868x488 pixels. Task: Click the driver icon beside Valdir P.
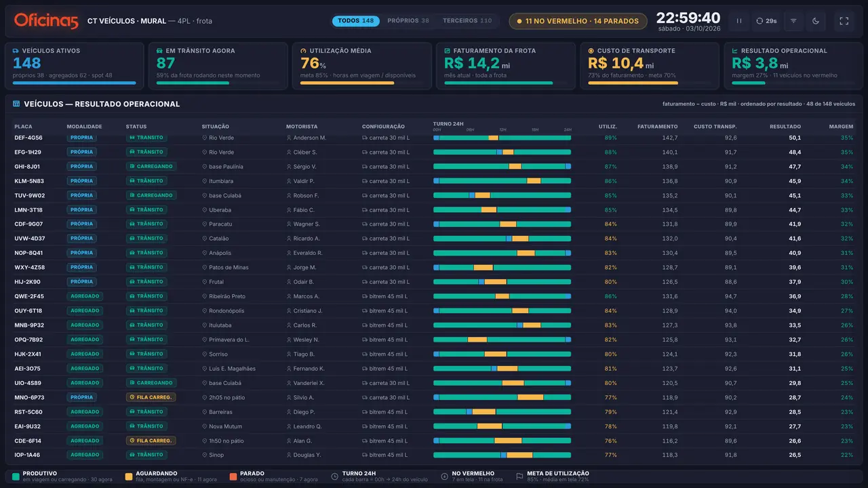click(289, 181)
